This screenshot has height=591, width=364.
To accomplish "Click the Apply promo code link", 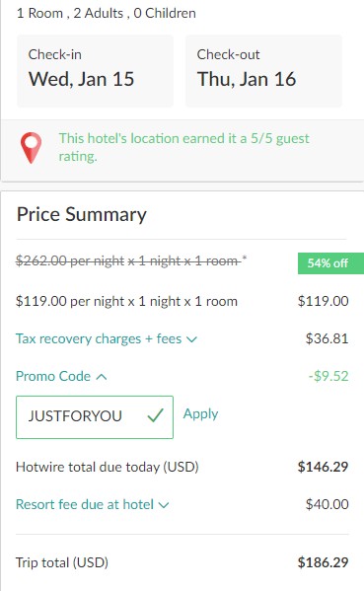I will (200, 413).
